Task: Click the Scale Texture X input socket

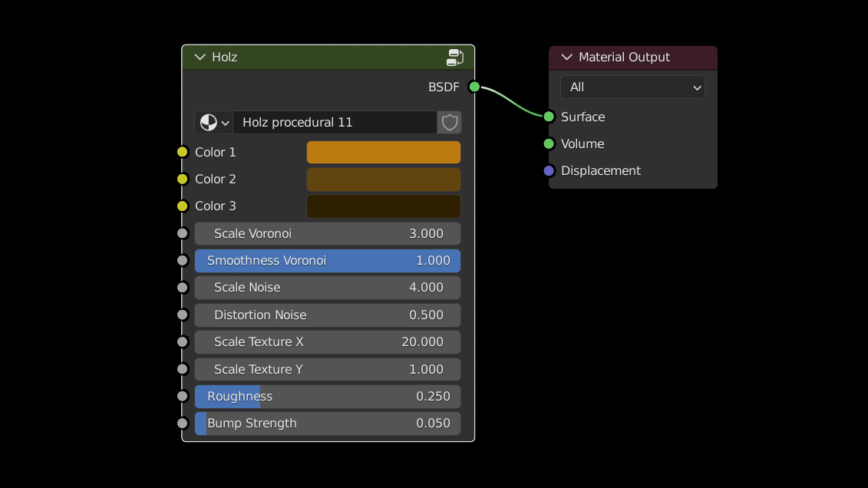Action: click(x=182, y=342)
